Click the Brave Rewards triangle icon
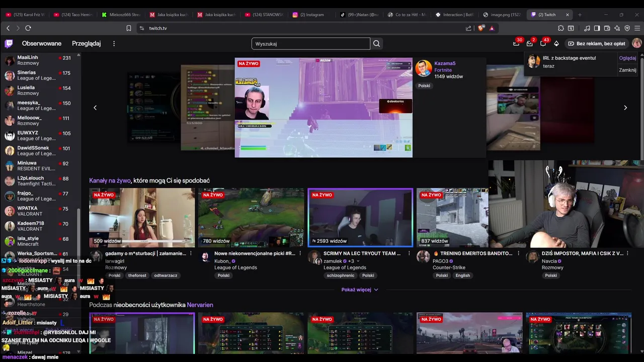Image resolution: width=644 pixels, height=362 pixels. (492, 28)
